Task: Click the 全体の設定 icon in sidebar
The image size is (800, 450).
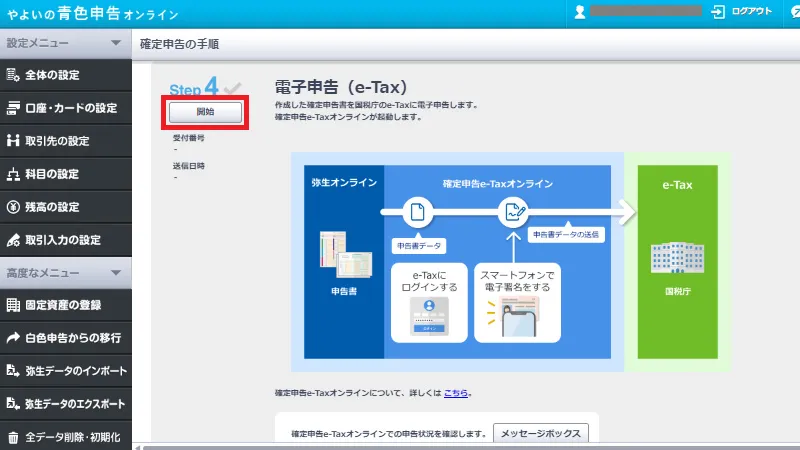Action: point(13,75)
